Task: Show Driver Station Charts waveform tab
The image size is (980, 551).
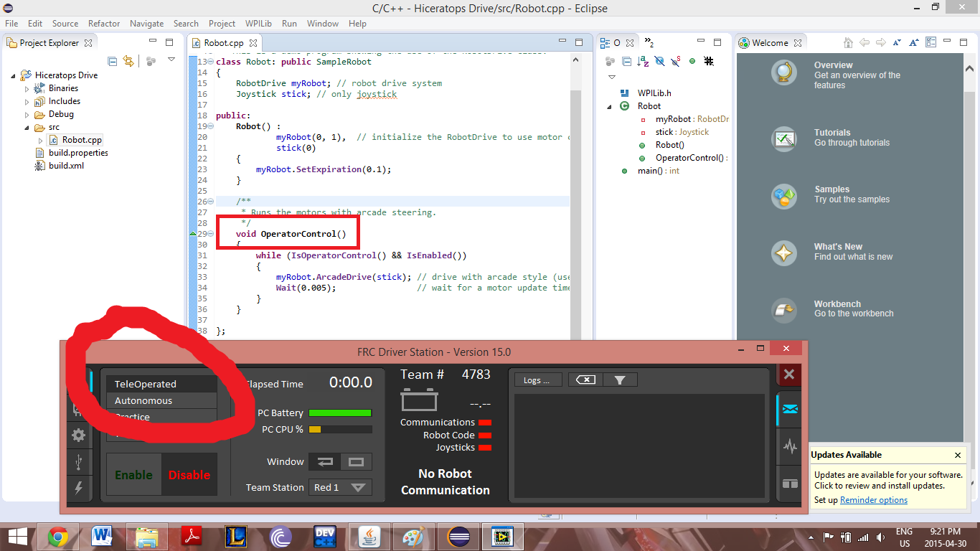Action: 790,447
